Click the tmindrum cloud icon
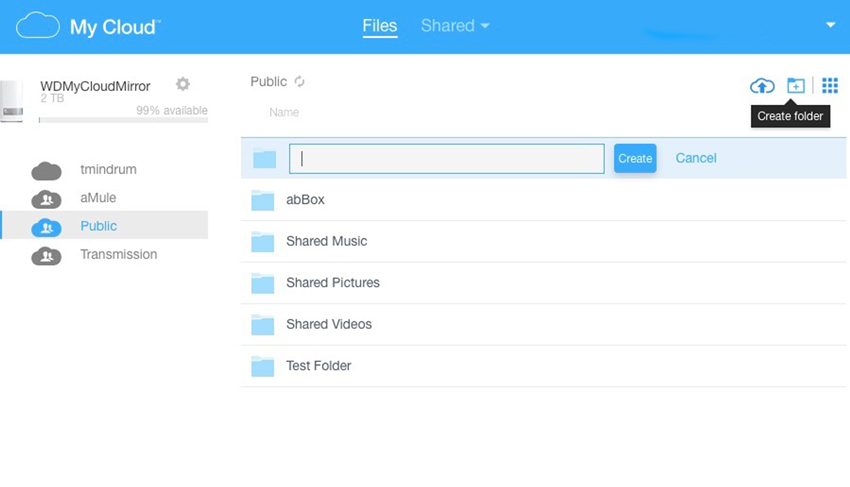This screenshot has width=850, height=487. pyautogui.click(x=47, y=171)
